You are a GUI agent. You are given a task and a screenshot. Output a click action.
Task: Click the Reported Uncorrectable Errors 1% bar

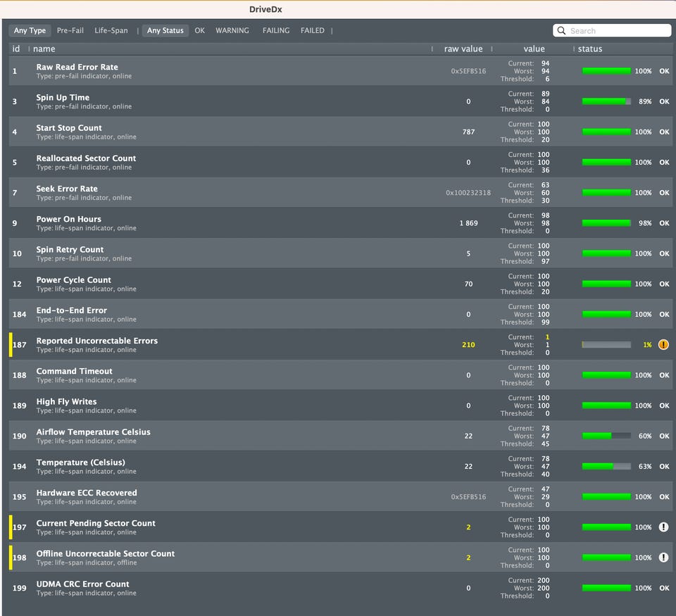pyautogui.click(x=606, y=344)
